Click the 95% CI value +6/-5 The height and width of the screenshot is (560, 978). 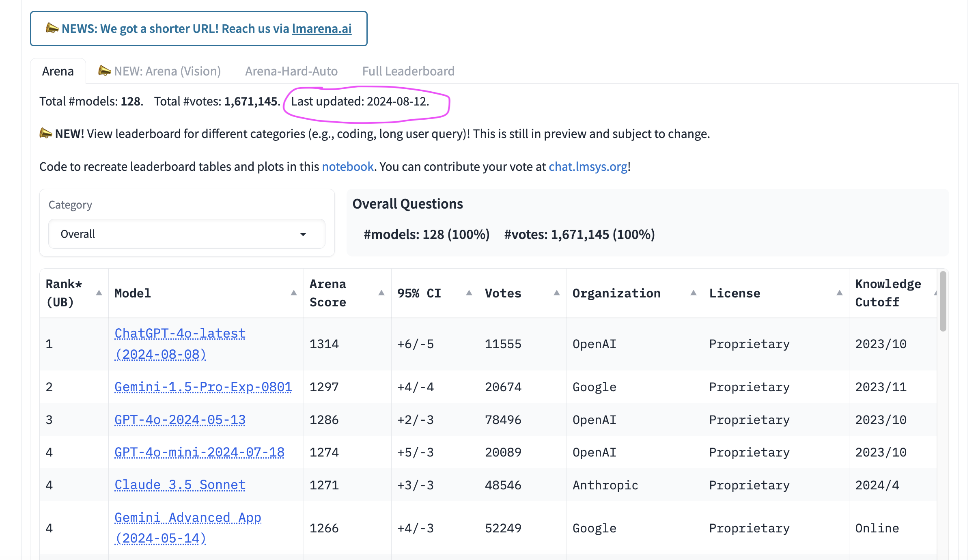tap(415, 344)
